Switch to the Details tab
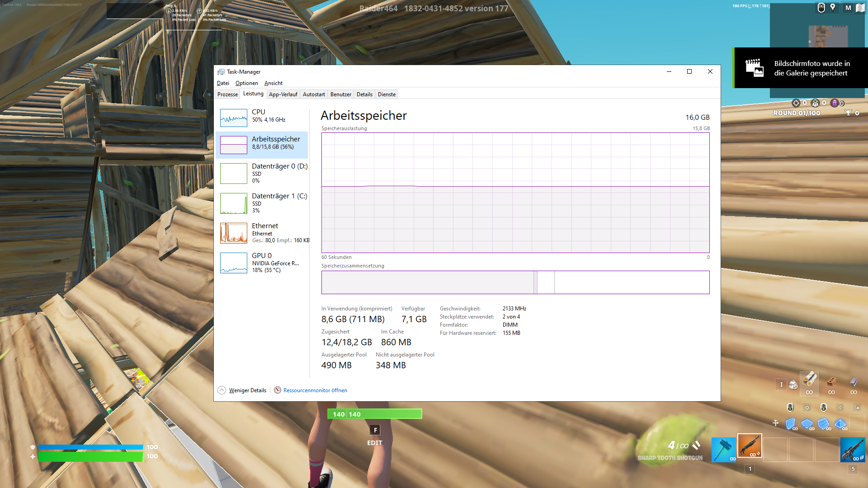Viewport: 868px width, 488px height. coord(364,94)
